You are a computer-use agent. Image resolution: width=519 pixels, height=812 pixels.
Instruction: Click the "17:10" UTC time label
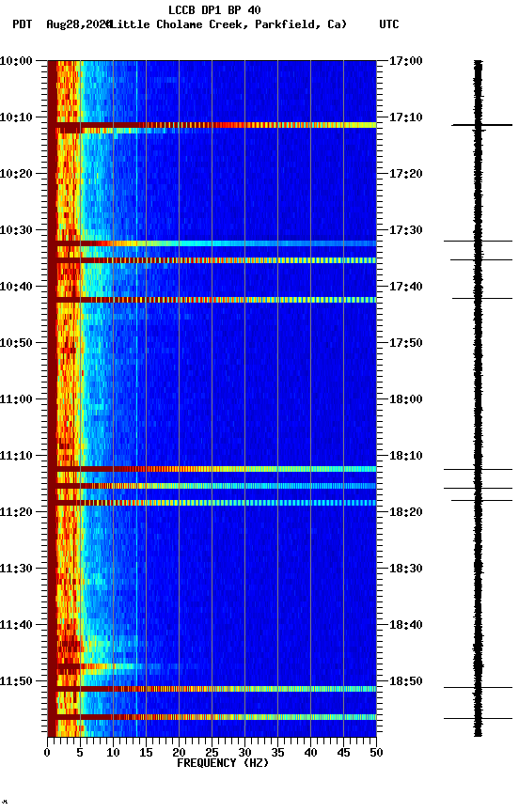(x=405, y=117)
